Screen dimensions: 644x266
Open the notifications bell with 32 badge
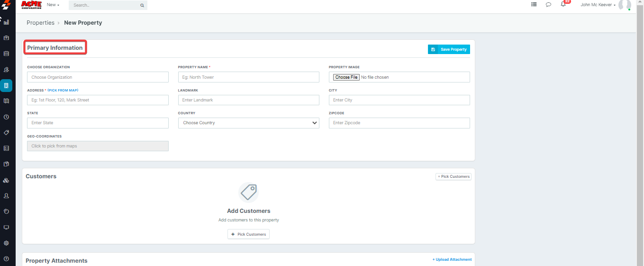[x=563, y=5]
